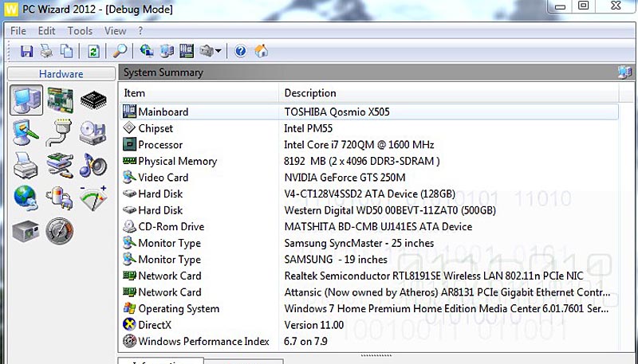
Task: Select the Printer icon in Hardware sidebar
Action: [x=26, y=165]
